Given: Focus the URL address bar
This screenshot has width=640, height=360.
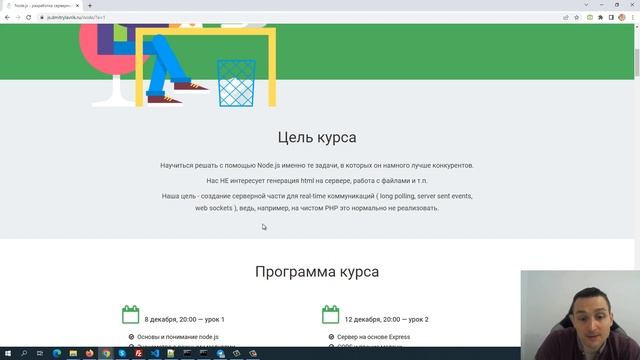Looking at the screenshot, I should click(300, 18).
